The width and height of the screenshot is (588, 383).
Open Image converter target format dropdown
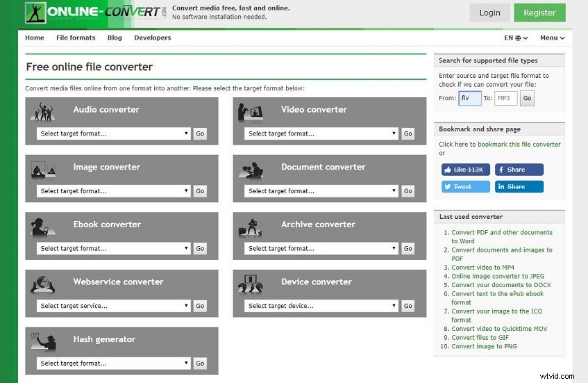[114, 191]
